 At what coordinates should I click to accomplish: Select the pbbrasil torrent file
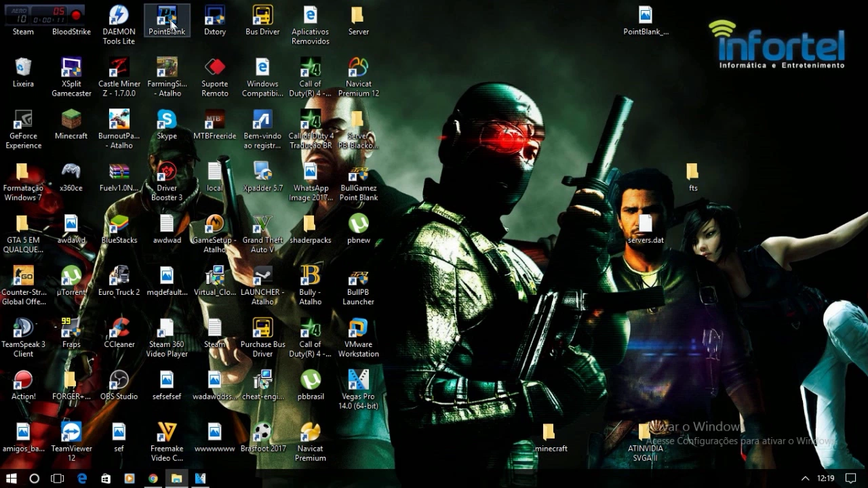(x=311, y=386)
